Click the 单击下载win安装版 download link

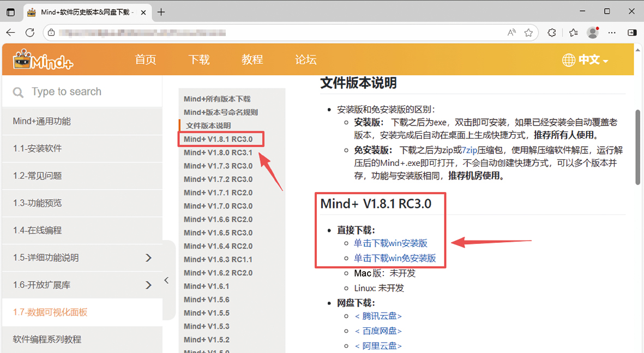[x=390, y=243]
